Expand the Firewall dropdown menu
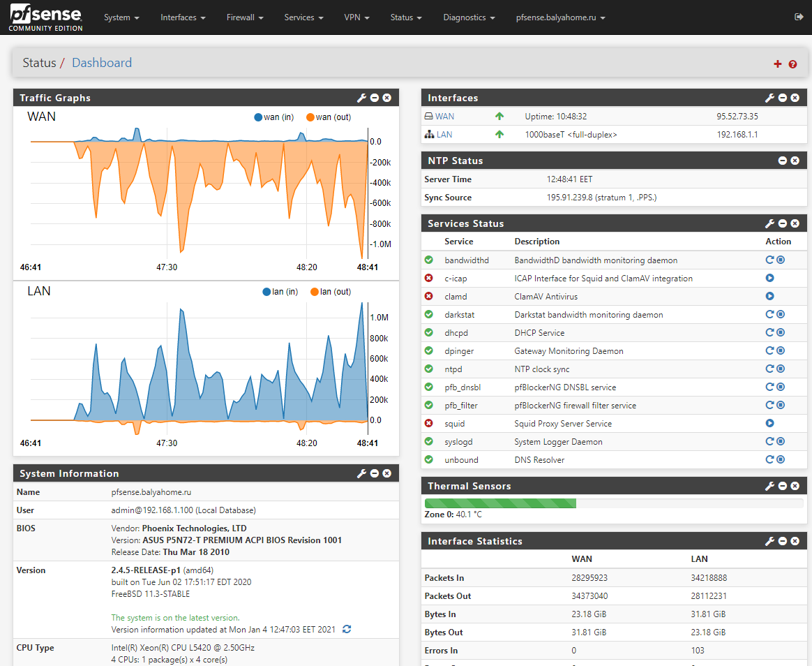This screenshot has height=666, width=812. [245, 17]
